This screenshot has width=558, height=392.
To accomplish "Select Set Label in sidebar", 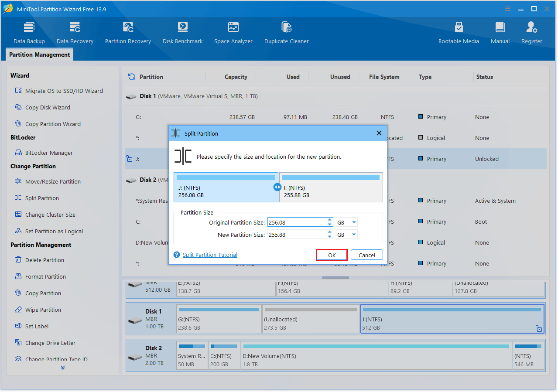I will coord(31,326).
